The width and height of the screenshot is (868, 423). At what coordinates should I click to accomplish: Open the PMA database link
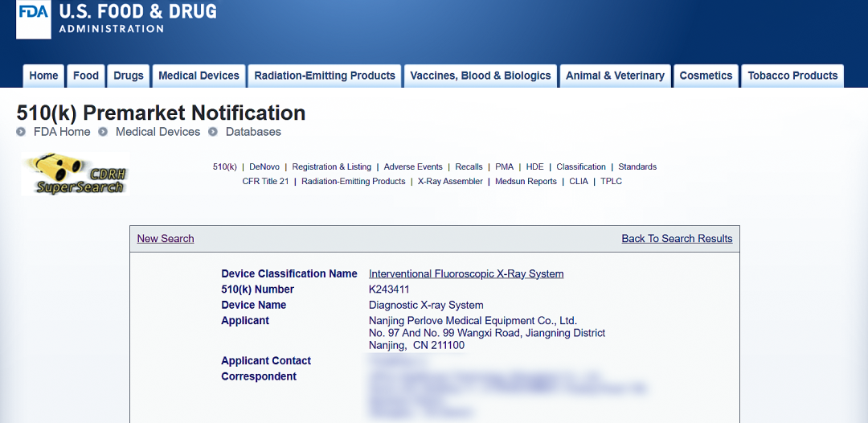[x=504, y=166]
